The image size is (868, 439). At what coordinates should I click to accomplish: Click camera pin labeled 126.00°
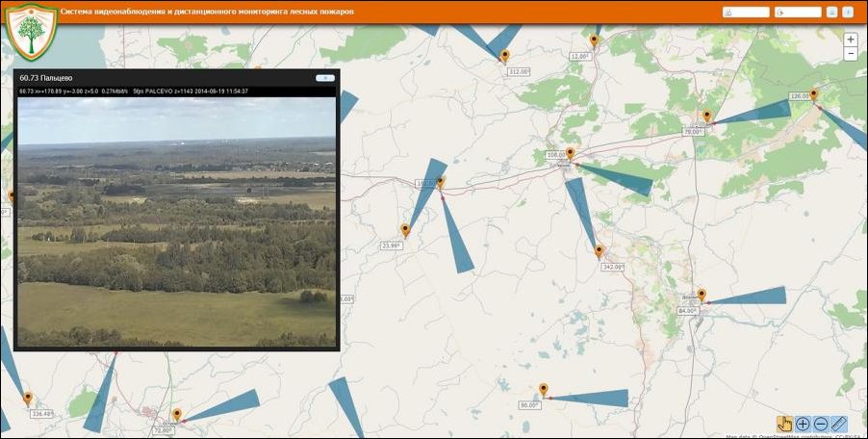[x=814, y=94]
